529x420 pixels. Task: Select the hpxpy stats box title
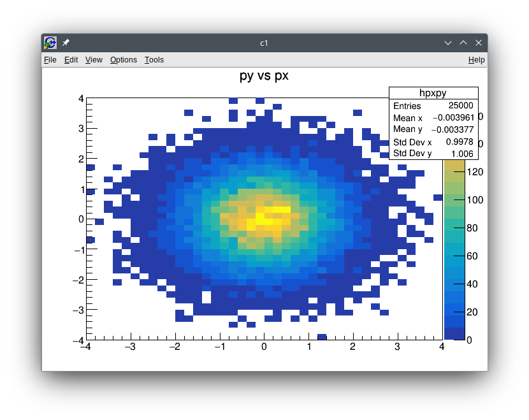[x=433, y=93]
